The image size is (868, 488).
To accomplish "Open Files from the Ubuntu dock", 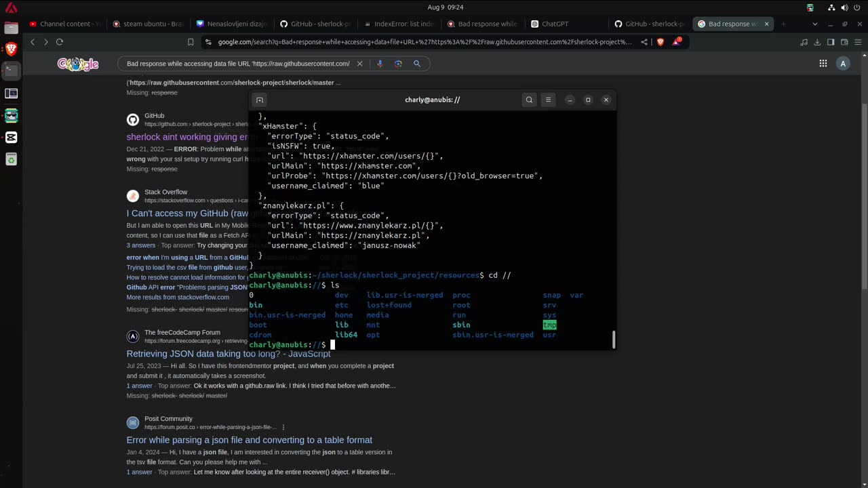I will [x=11, y=28].
